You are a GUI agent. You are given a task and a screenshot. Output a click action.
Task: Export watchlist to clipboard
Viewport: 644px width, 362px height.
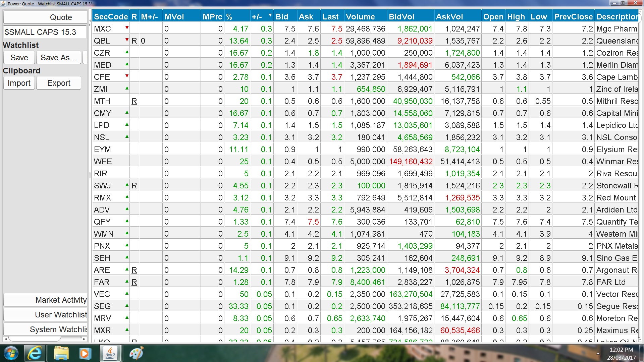pos(59,83)
